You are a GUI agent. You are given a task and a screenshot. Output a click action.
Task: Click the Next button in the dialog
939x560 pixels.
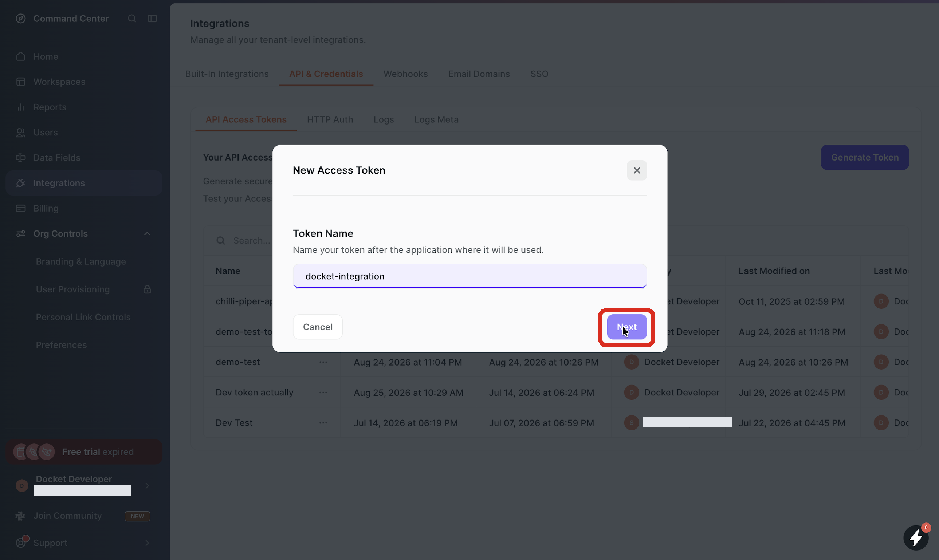point(626,327)
